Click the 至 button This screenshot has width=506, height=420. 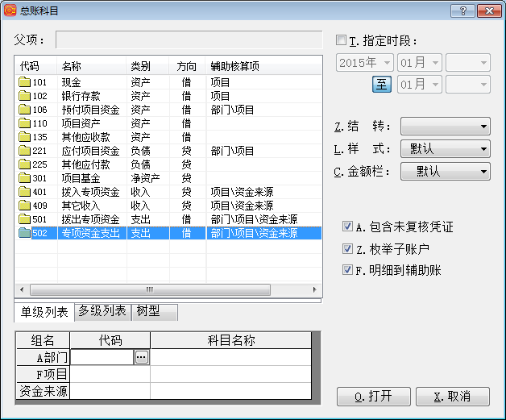(382, 85)
